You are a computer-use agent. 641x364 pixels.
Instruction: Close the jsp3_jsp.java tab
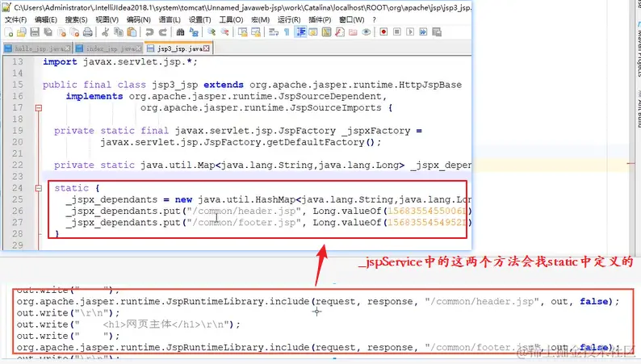pos(207,48)
